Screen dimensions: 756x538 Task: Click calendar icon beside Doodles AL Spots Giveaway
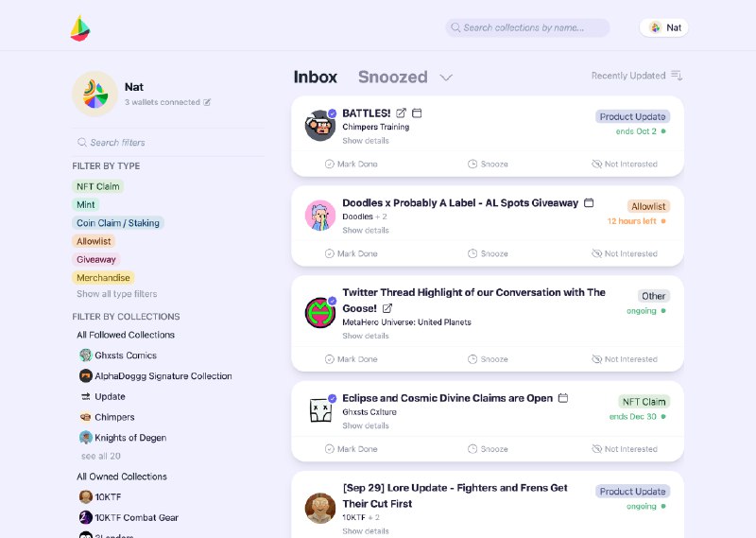tap(589, 202)
